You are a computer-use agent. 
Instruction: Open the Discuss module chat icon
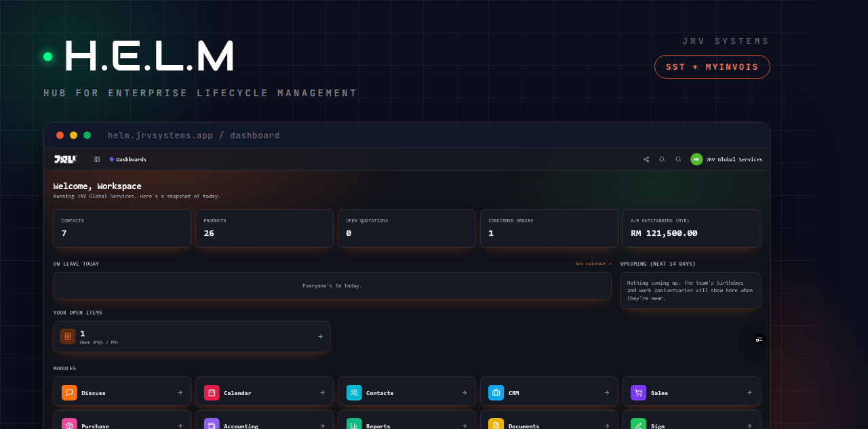69,392
